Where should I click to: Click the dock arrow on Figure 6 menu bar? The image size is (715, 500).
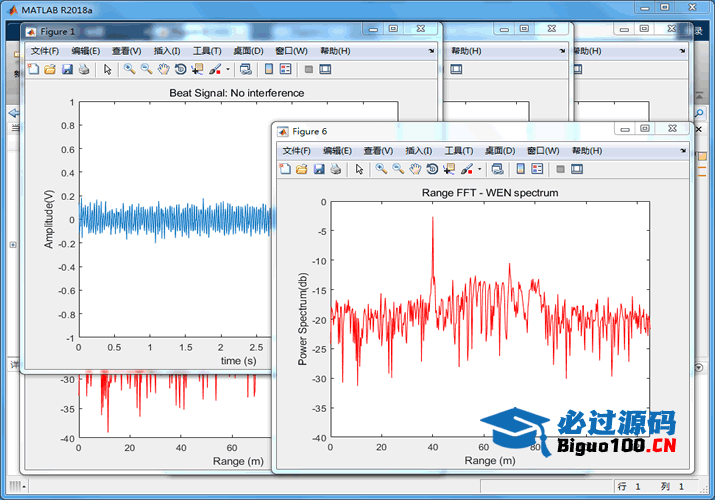point(682,151)
